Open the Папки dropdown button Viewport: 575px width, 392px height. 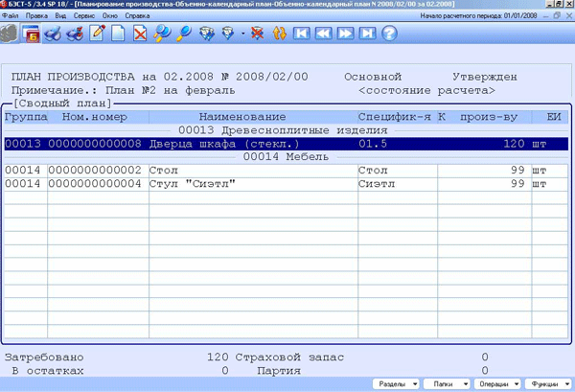point(447,384)
